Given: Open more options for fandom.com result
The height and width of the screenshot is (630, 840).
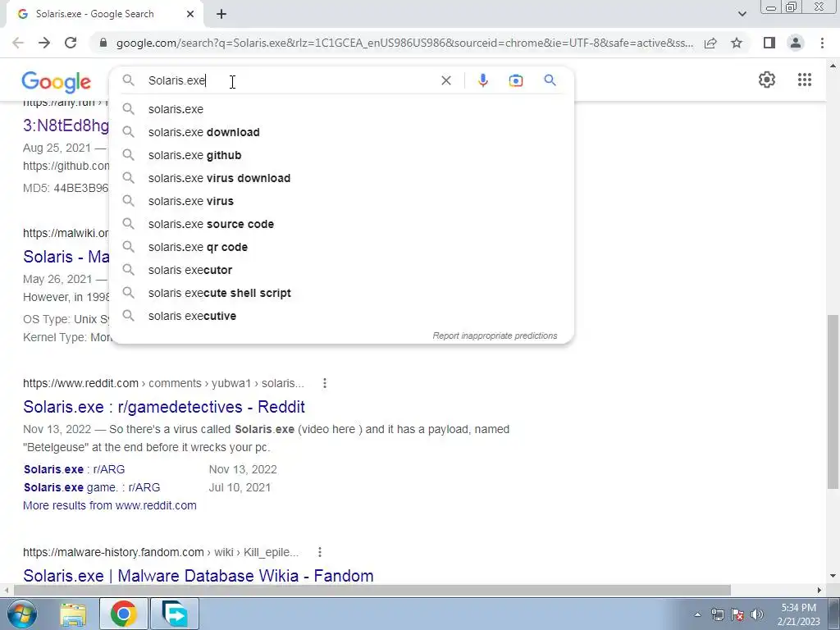Looking at the screenshot, I should pos(320,552).
